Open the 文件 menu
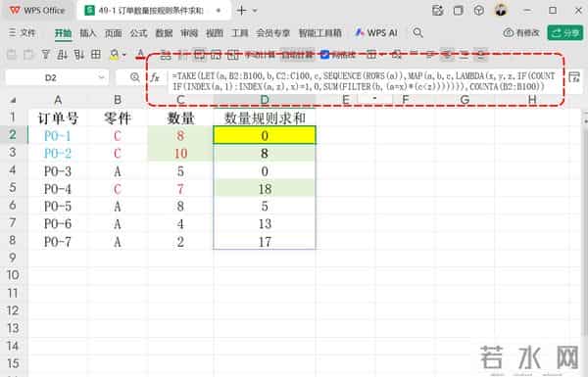The width and height of the screenshot is (588, 377). (x=23, y=33)
